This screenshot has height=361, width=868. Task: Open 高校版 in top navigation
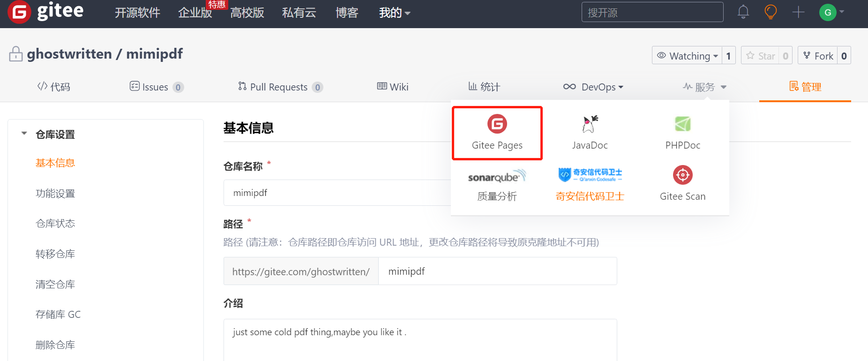(x=247, y=13)
